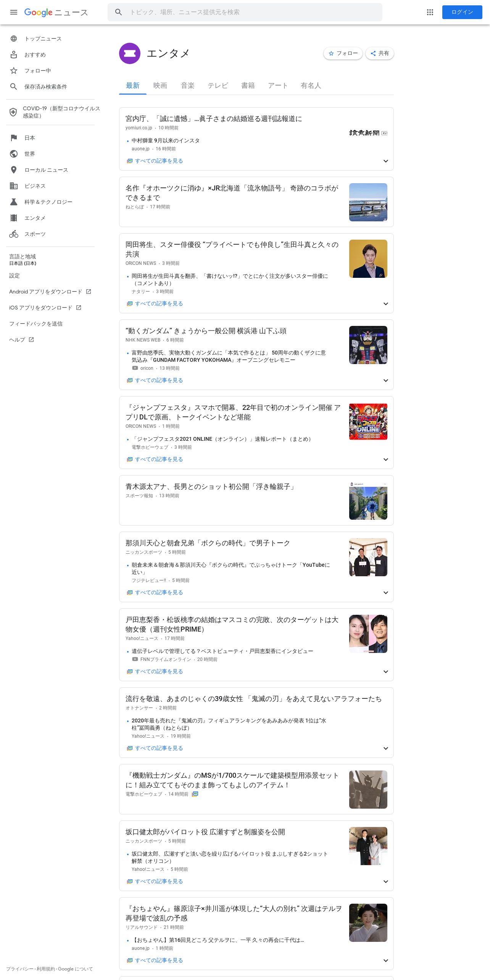Screen dimensions: 490x980
Task: Click full coverage icon beside 電撃ホビーウェブ 14 時間前
Action: [195, 794]
